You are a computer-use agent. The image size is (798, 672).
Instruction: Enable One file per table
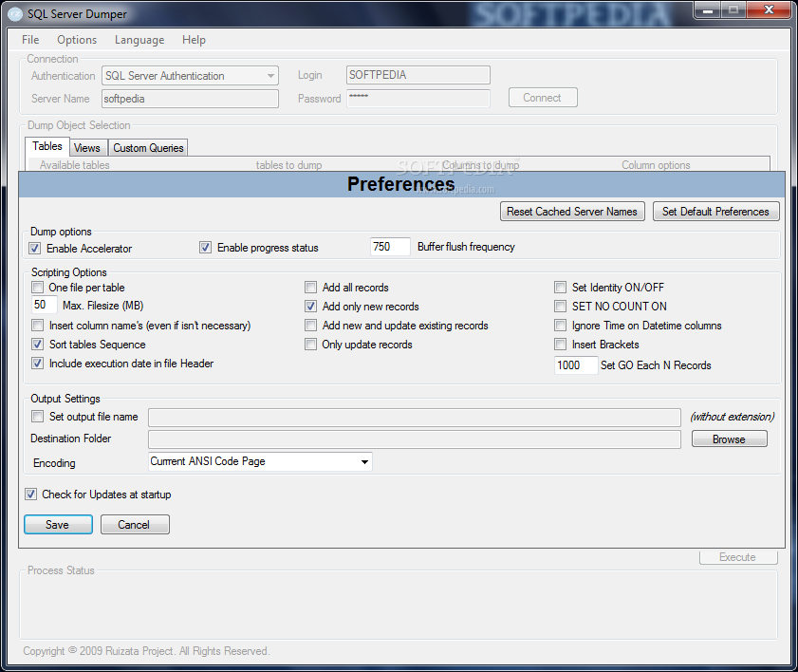[38, 288]
